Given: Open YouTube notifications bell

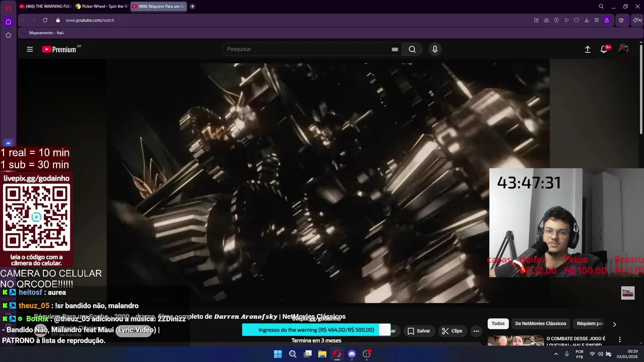Looking at the screenshot, I should (604, 49).
